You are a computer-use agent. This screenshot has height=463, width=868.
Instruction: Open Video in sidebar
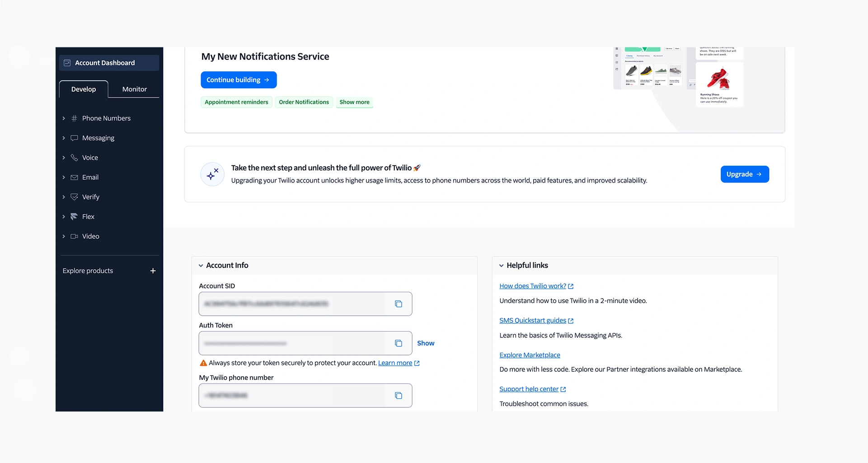tap(91, 236)
